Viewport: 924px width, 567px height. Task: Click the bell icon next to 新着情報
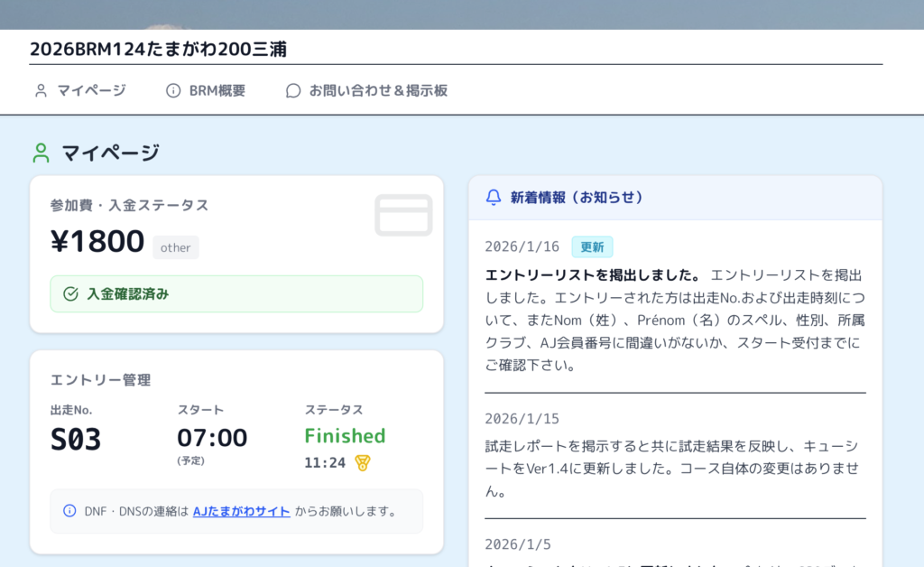[x=493, y=197]
